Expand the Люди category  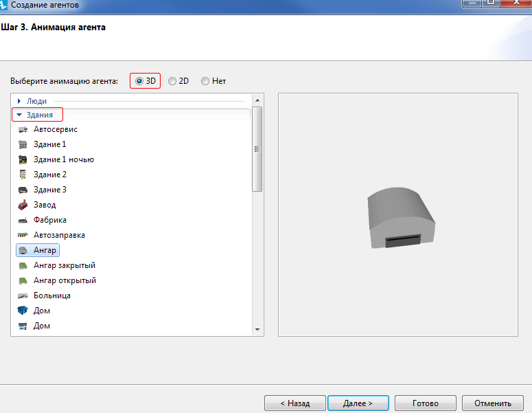click(19, 101)
